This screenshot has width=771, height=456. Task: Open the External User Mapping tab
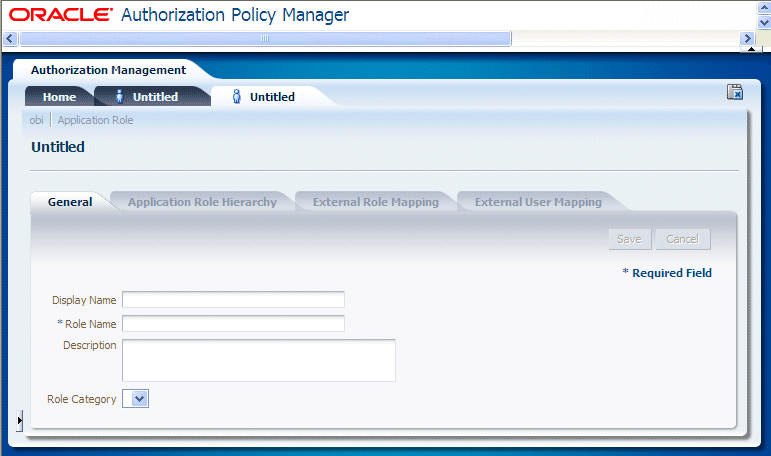click(538, 202)
